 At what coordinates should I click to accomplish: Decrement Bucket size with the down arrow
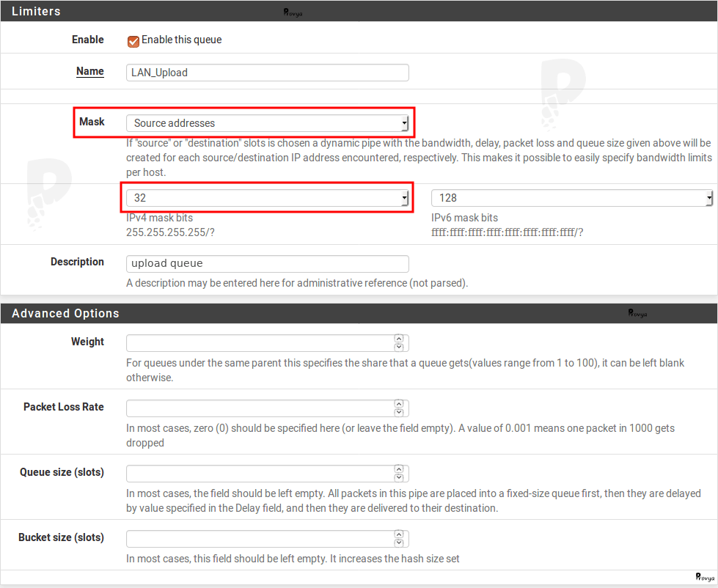pos(399,543)
